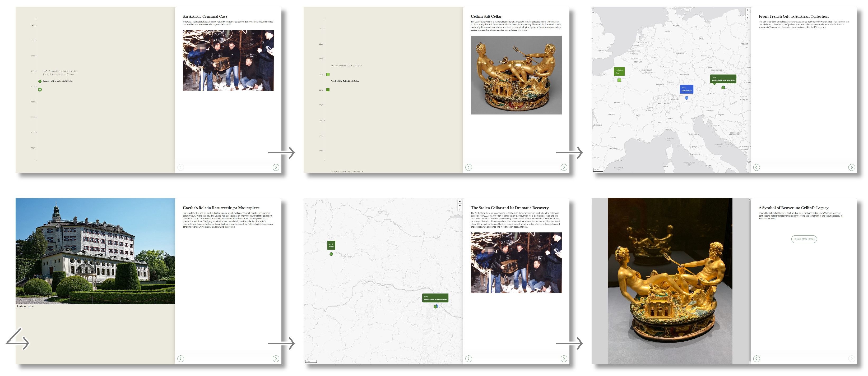This screenshot has height=376, width=868.
Task: Go back from 'Goethe's Role' slide
Action: tap(181, 359)
